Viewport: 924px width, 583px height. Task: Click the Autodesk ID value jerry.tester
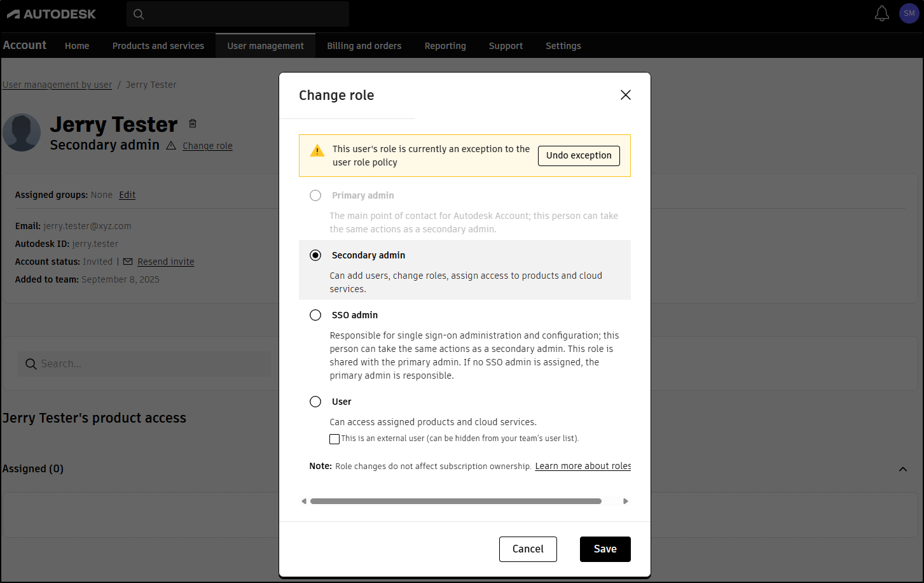[x=95, y=244]
